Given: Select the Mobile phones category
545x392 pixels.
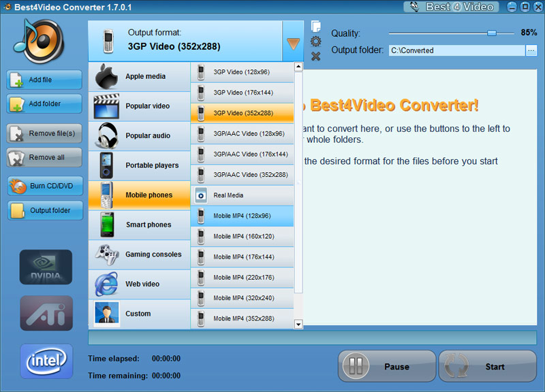Looking at the screenshot, I should (140, 195).
